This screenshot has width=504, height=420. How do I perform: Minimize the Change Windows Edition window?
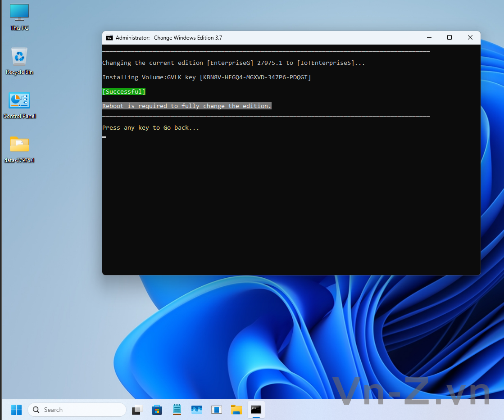[x=428, y=38]
